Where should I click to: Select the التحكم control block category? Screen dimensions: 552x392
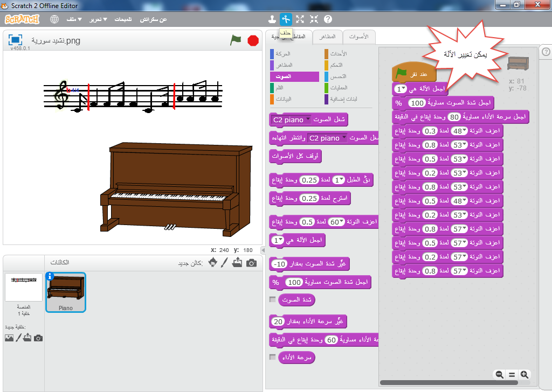click(x=337, y=65)
